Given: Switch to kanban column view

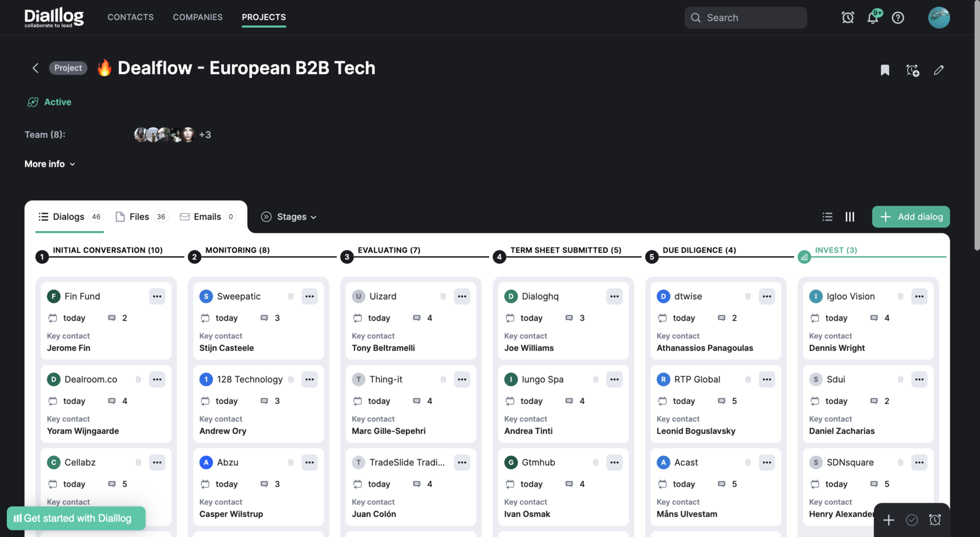Looking at the screenshot, I should 850,217.
